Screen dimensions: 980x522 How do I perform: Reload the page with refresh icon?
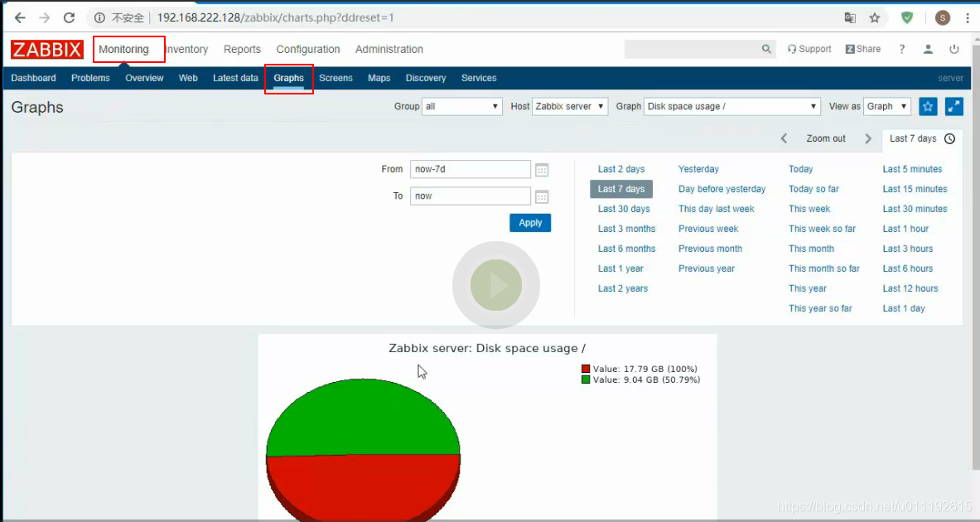pos(70,17)
